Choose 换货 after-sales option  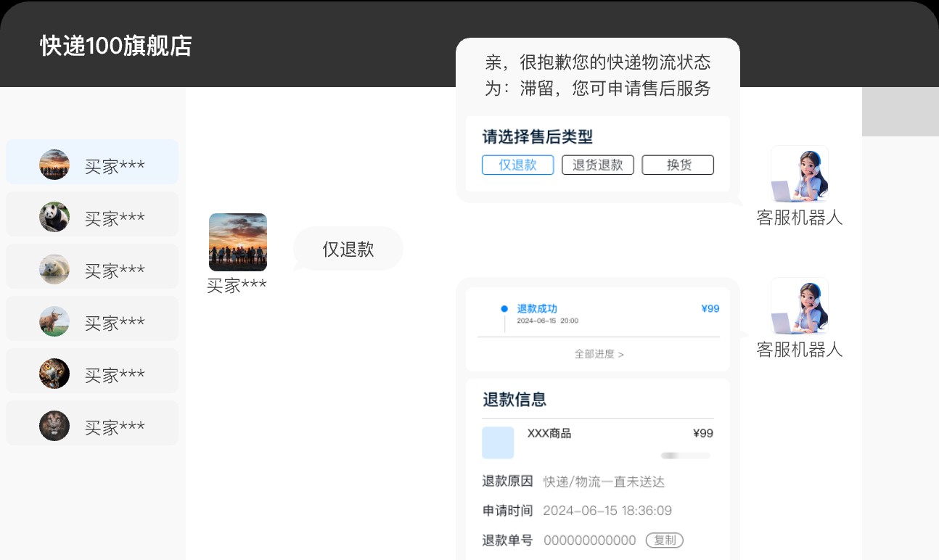[678, 165]
